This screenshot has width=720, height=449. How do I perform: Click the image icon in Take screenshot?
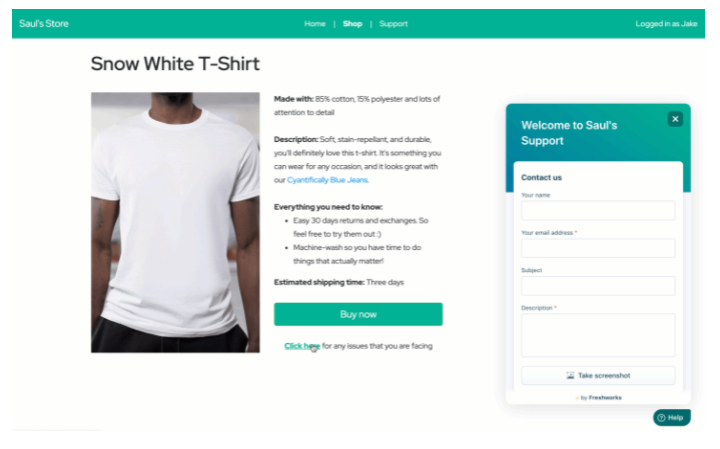pos(570,375)
